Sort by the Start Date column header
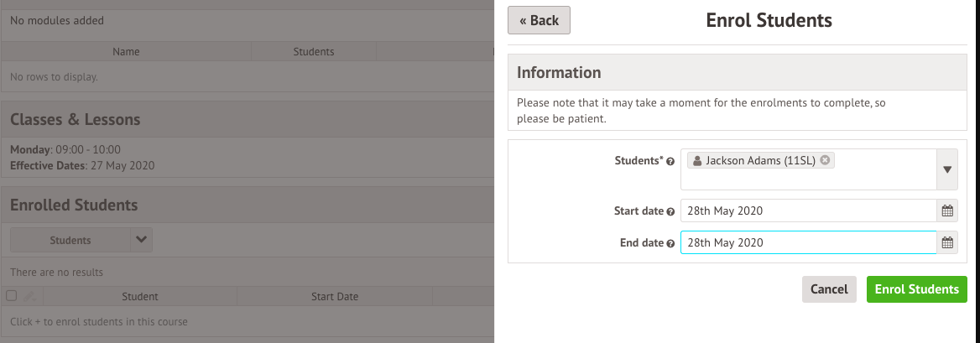Image resolution: width=980 pixels, height=343 pixels. click(x=334, y=296)
